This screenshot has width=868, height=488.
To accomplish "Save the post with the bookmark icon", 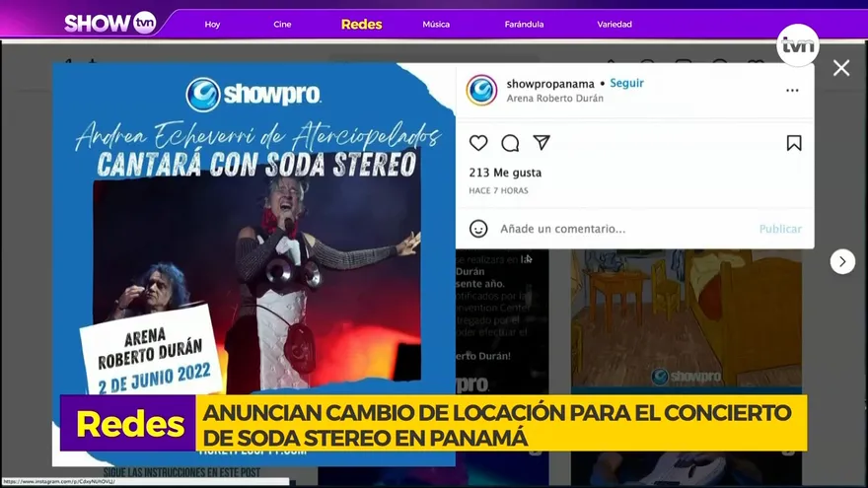I will pos(794,143).
